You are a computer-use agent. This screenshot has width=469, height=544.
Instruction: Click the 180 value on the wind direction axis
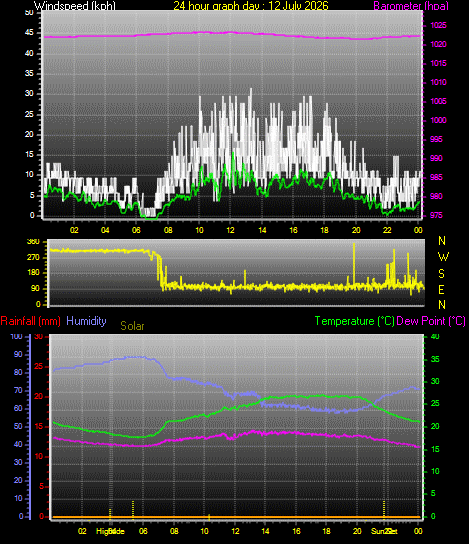point(33,273)
